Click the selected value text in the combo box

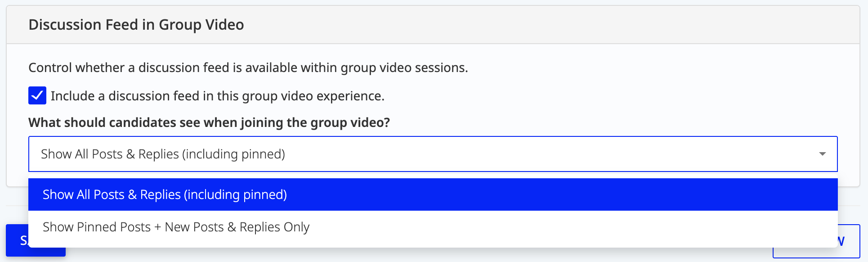click(x=163, y=154)
